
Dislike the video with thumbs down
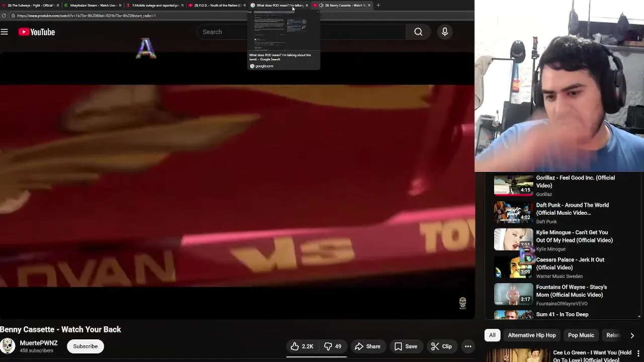(x=333, y=346)
